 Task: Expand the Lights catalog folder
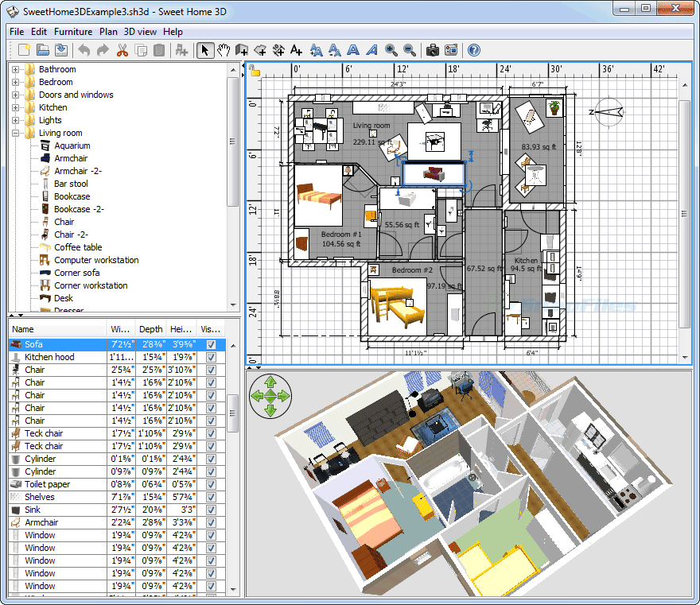[16, 120]
